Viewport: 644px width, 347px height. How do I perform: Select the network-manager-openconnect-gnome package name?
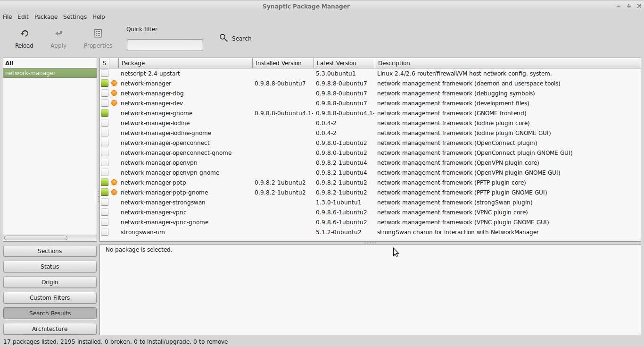176,152
